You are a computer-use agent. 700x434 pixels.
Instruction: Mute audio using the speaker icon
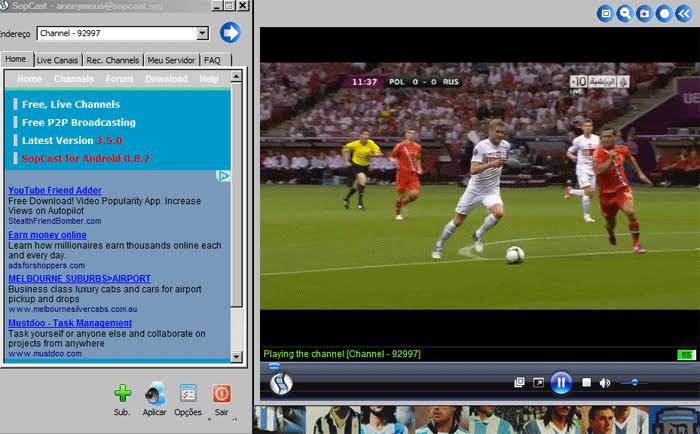[x=605, y=383]
